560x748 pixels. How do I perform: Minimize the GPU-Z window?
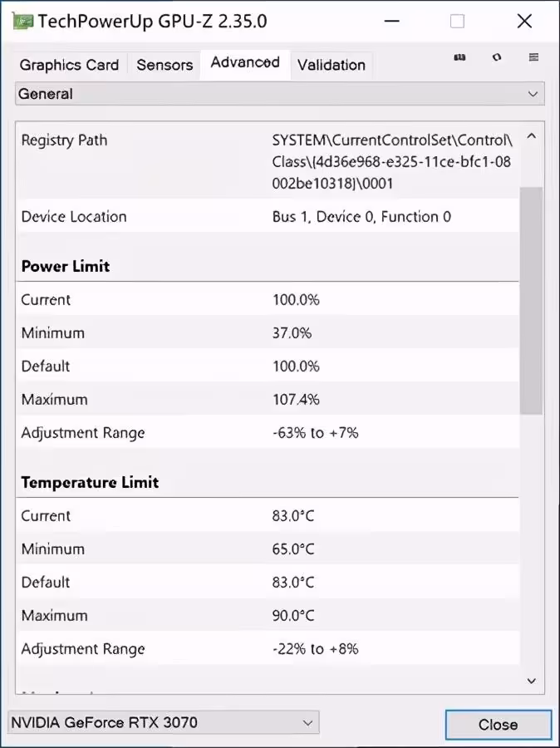coord(391,22)
